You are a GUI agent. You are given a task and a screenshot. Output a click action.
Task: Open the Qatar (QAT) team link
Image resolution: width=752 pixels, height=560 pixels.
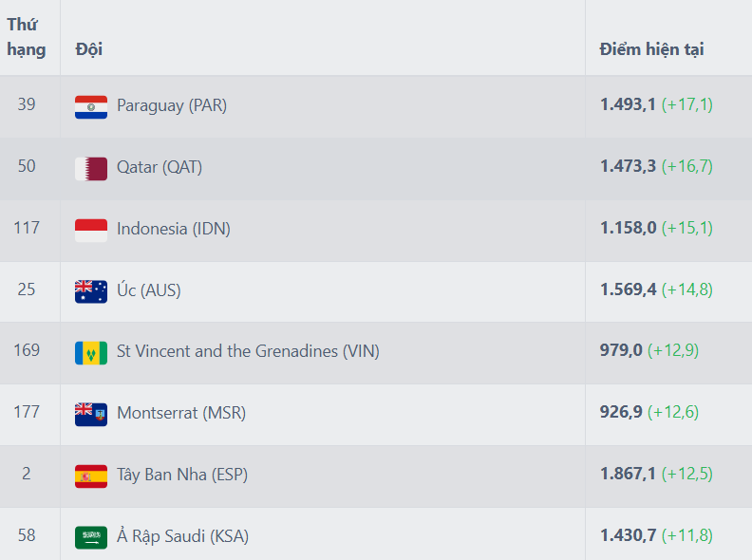160,167
